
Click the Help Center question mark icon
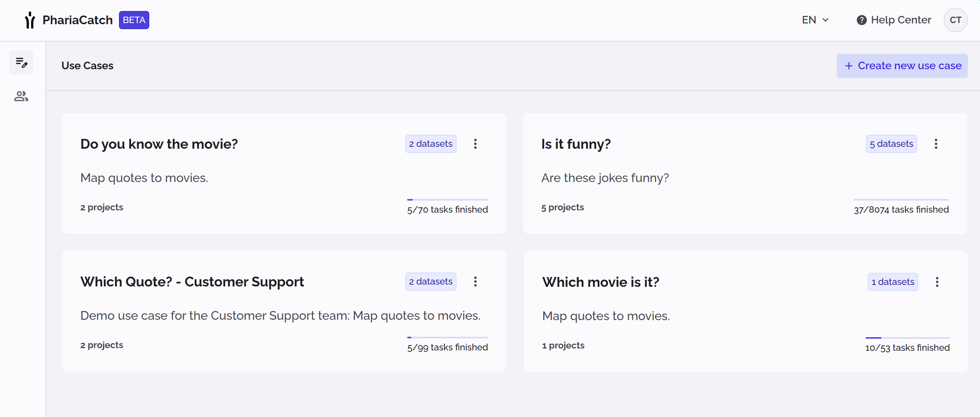click(861, 20)
